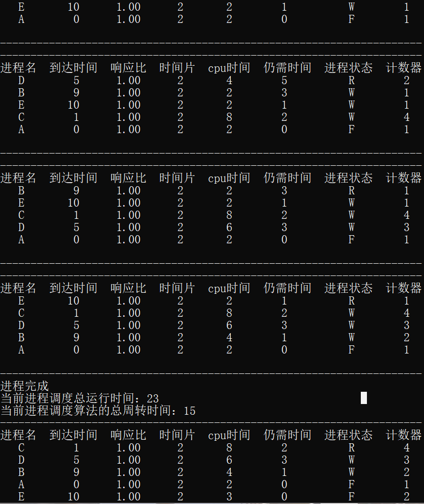
Task: Click cpu时间 value 4 in running process D's row
Action: point(229,81)
